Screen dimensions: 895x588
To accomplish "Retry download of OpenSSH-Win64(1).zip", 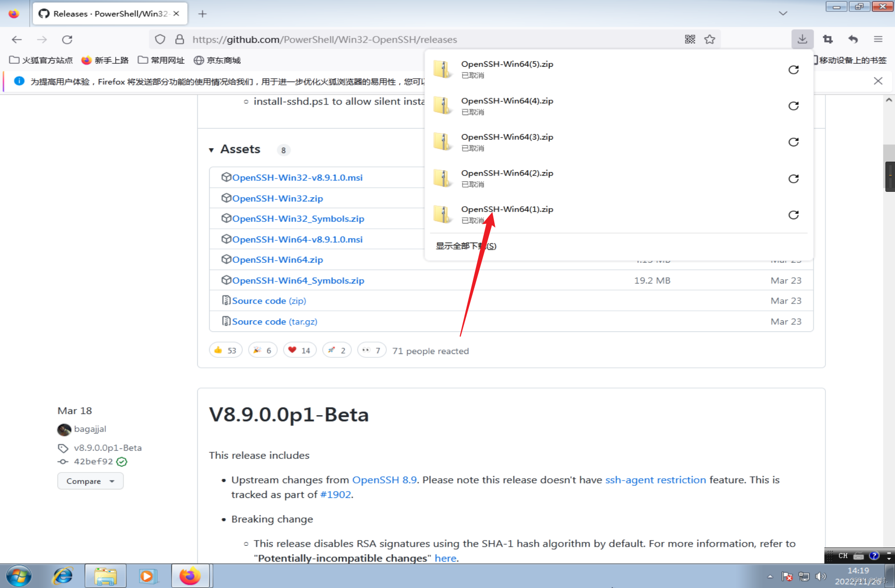I will tap(794, 215).
